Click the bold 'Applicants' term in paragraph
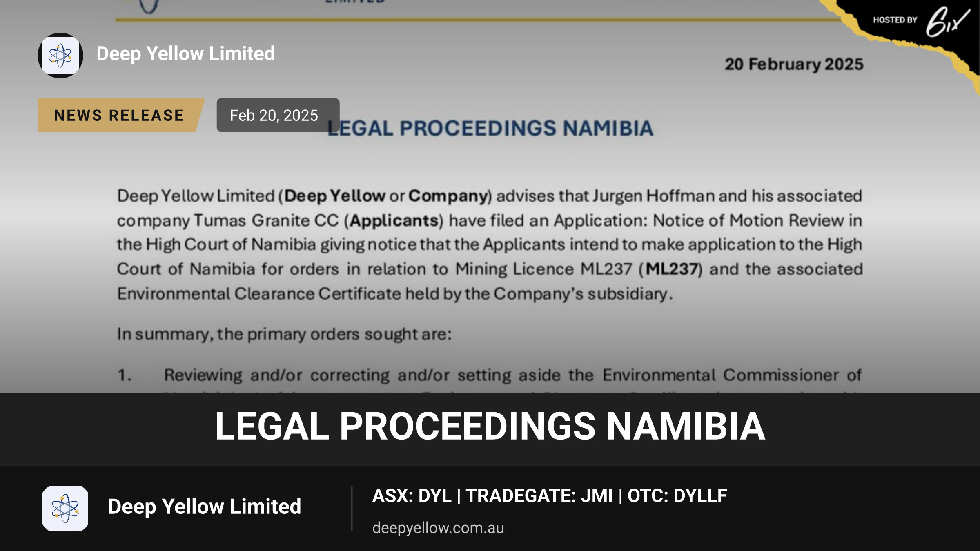Screen dimensions: 980x551 pos(394,220)
